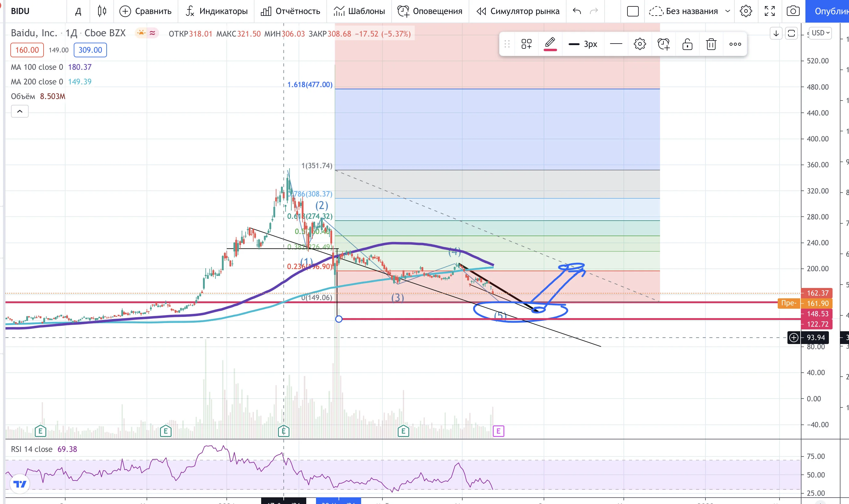The image size is (849, 504).
Task: Open the USD currency dropdown
Action: click(x=820, y=33)
